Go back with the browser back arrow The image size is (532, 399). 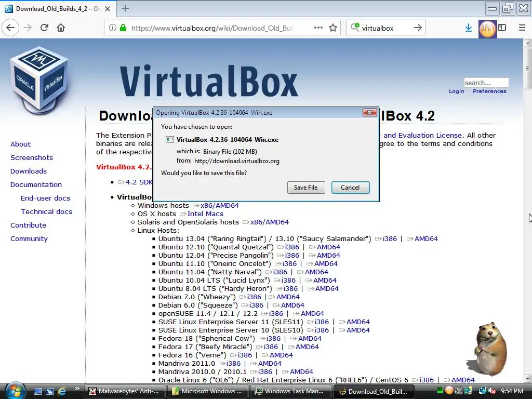[x=10, y=28]
